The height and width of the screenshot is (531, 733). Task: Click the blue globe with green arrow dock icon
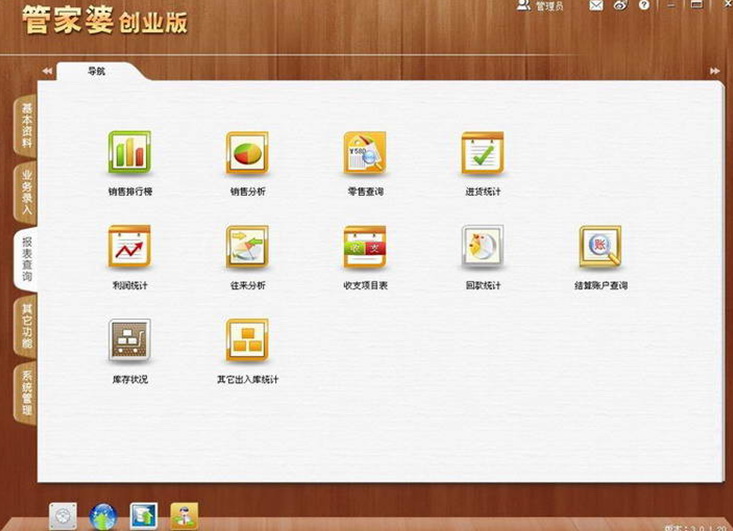(x=103, y=517)
